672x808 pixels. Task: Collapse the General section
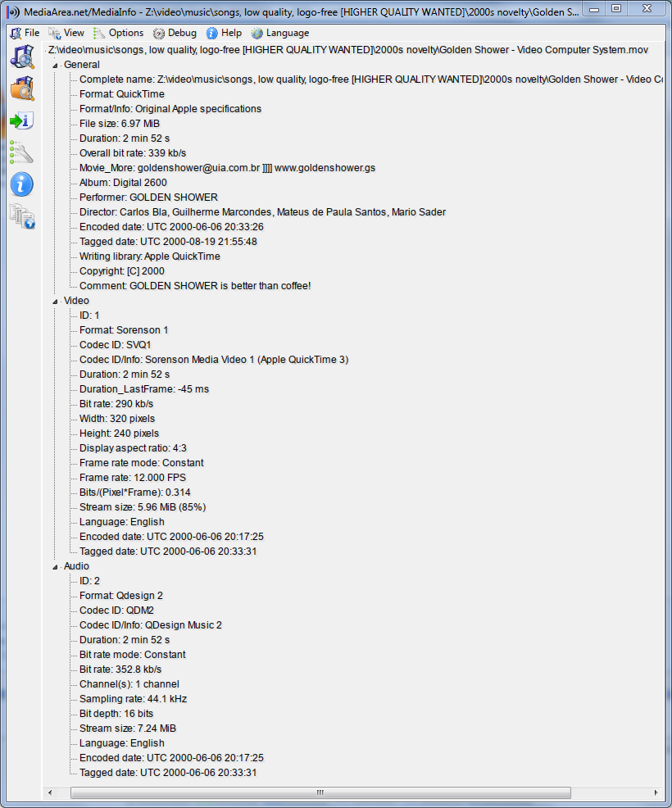point(56,65)
